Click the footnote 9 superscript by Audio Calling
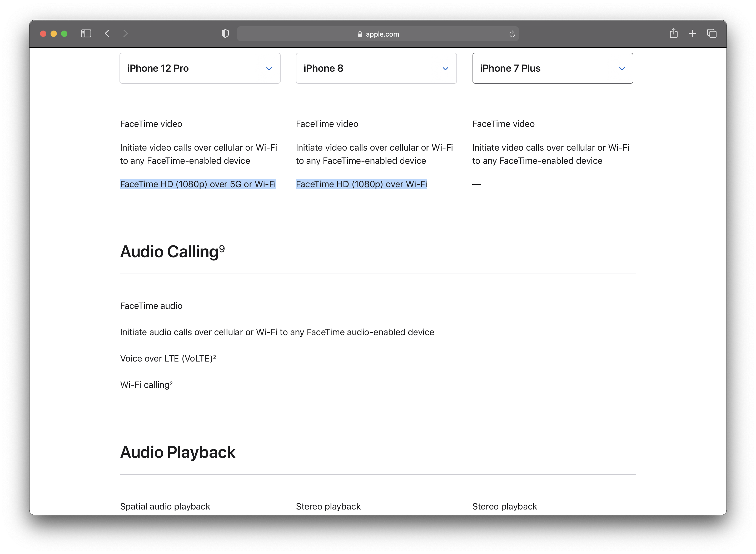Image resolution: width=756 pixels, height=554 pixels. pyautogui.click(x=222, y=249)
